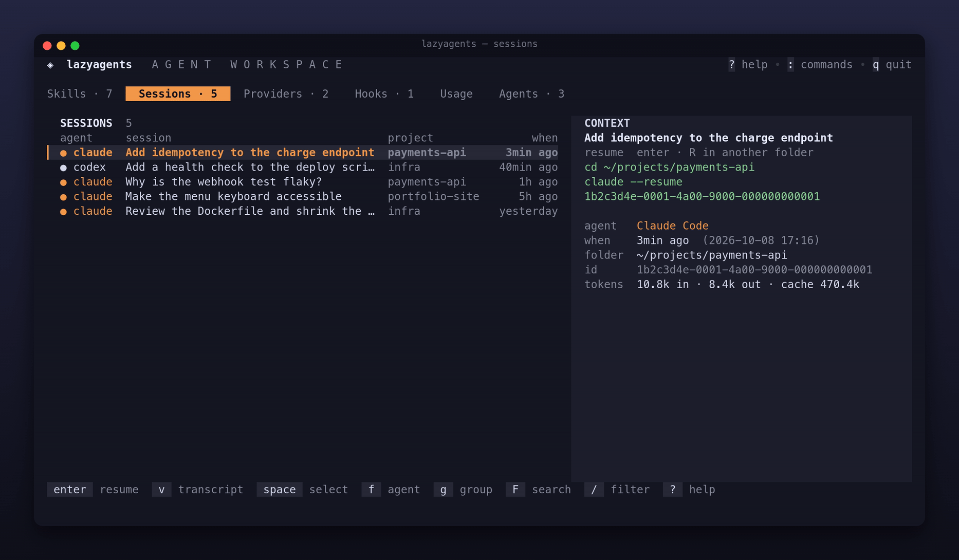Select 'Why is the webhook test flaky?' session
Viewport: 959px width, 560px height.
click(303, 182)
